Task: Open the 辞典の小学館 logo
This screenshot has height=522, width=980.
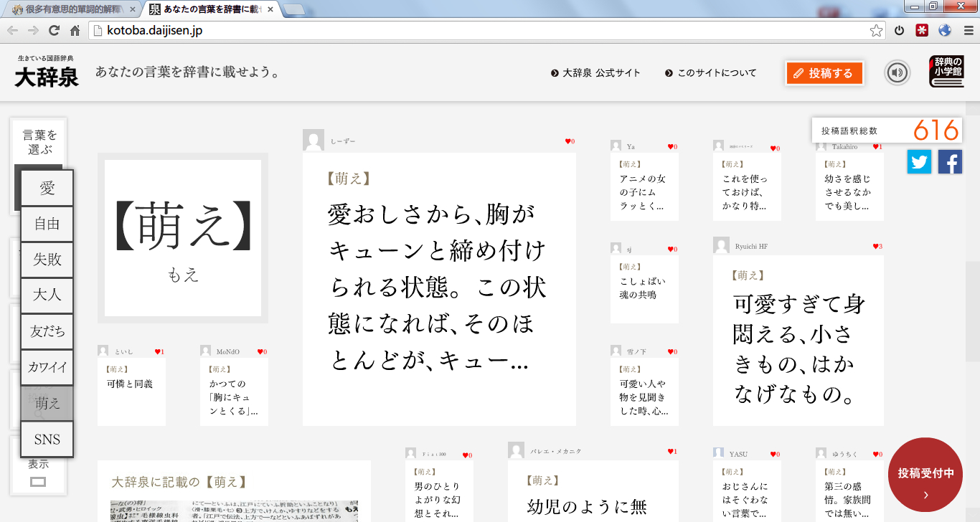Action: (946, 72)
